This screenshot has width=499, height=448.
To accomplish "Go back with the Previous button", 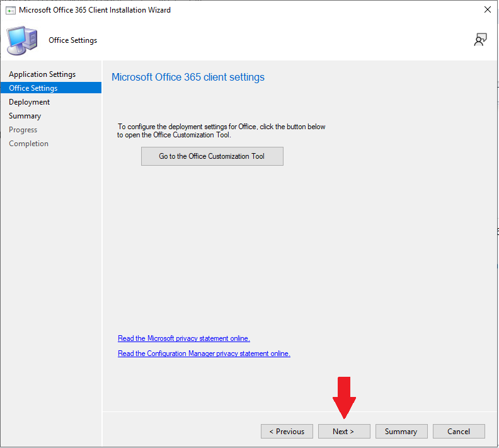I will click(287, 432).
